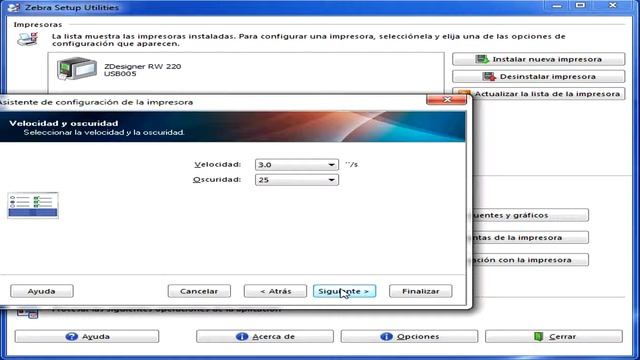Minimize the Zebra Setup Utilities window
Screen dimensions: 640x360
557,6
